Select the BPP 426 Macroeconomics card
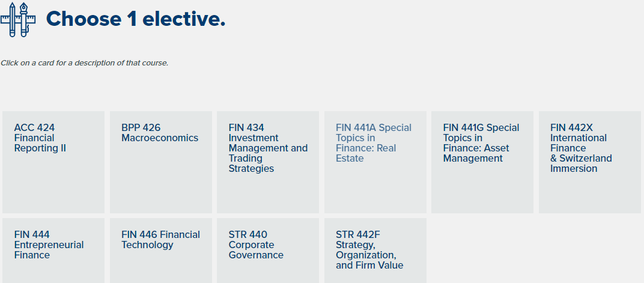Viewport: 644px width, 283px height. pos(161,162)
